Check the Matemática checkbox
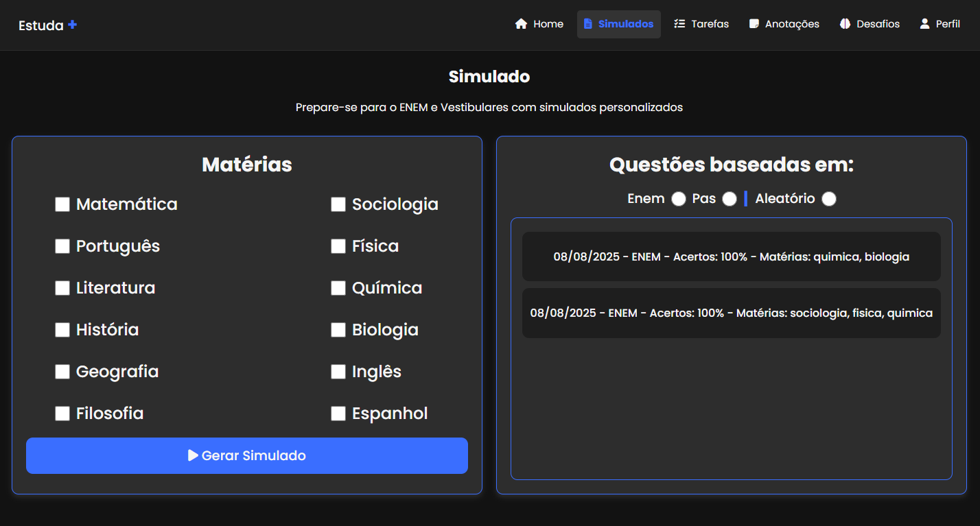 (62, 204)
